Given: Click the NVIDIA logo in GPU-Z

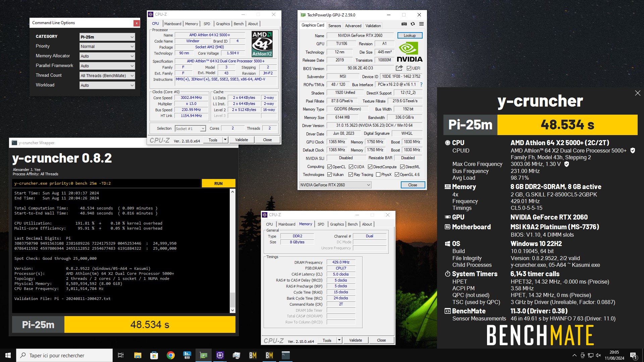Looking at the screenshot, I should [x=410, y=52].
